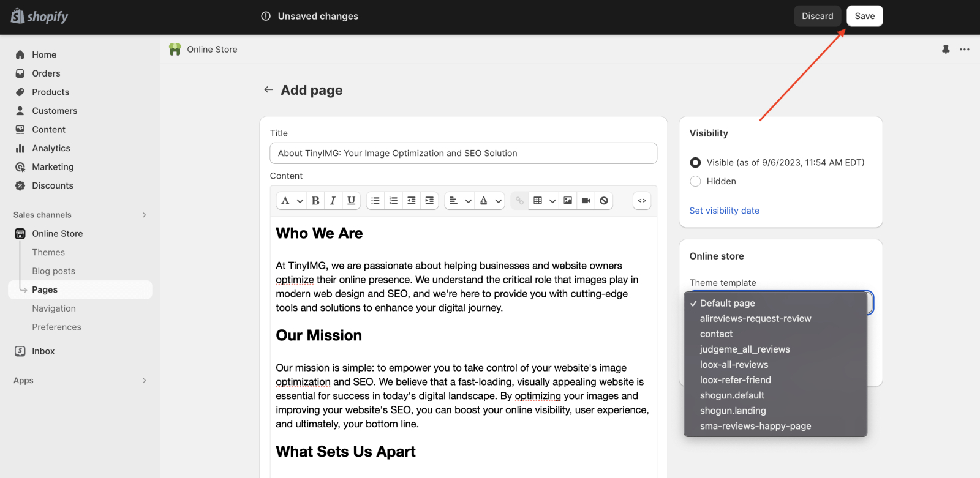The image size is (980, 478).
Task: Choose judgeme_all_reviews template
Action: pos(775,349)
